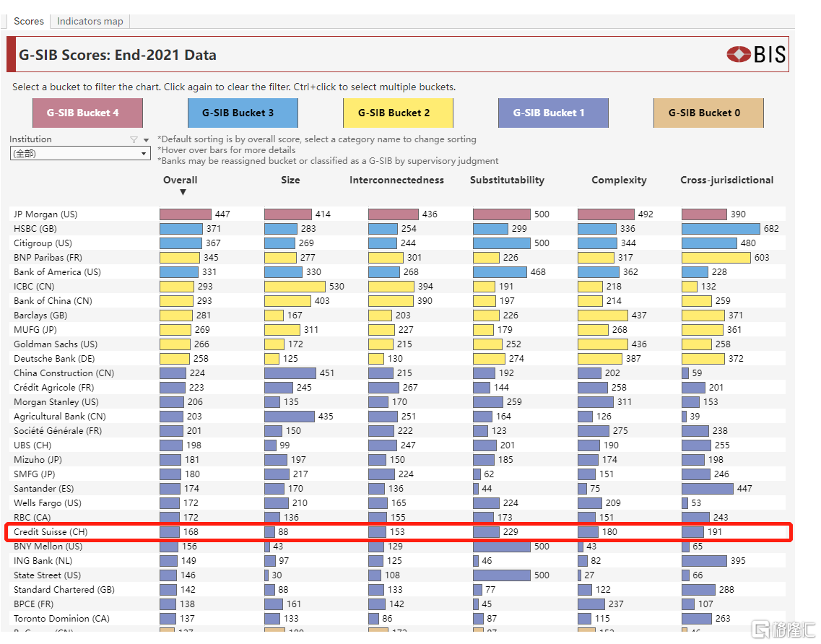Select BNP Paribas (FR) institution label
Image resolution: width=821 pixels, height=644 pixels.
point(48,258)
